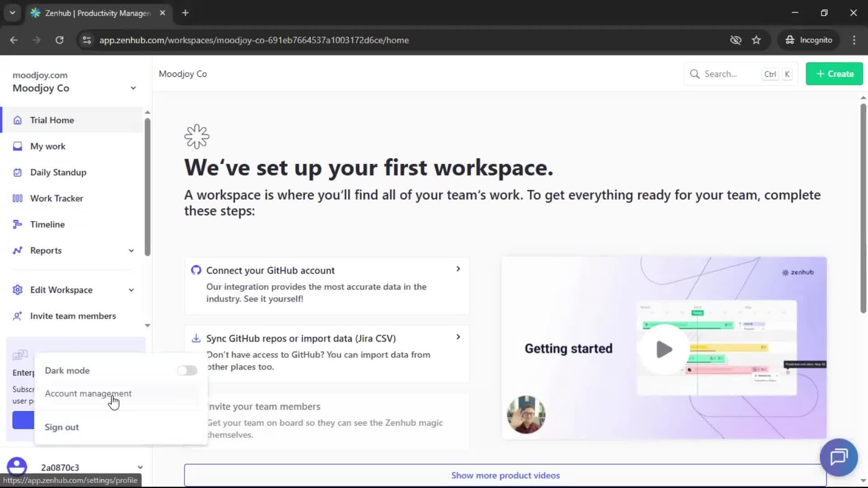Viewport: 868px width, 488px height.
Task: Expand the Moodjoy Co workspace selector
Action: click(133, 88)
